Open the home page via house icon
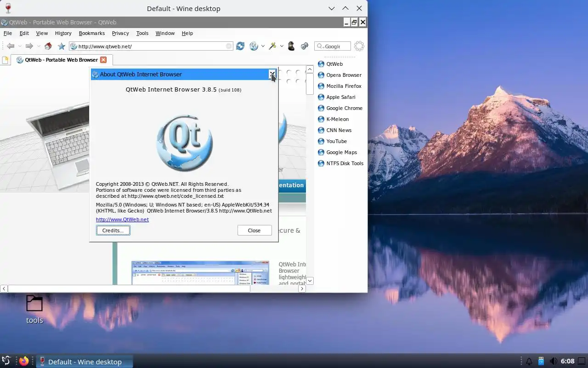Screen dimensions: 588x368 [48, 46]
